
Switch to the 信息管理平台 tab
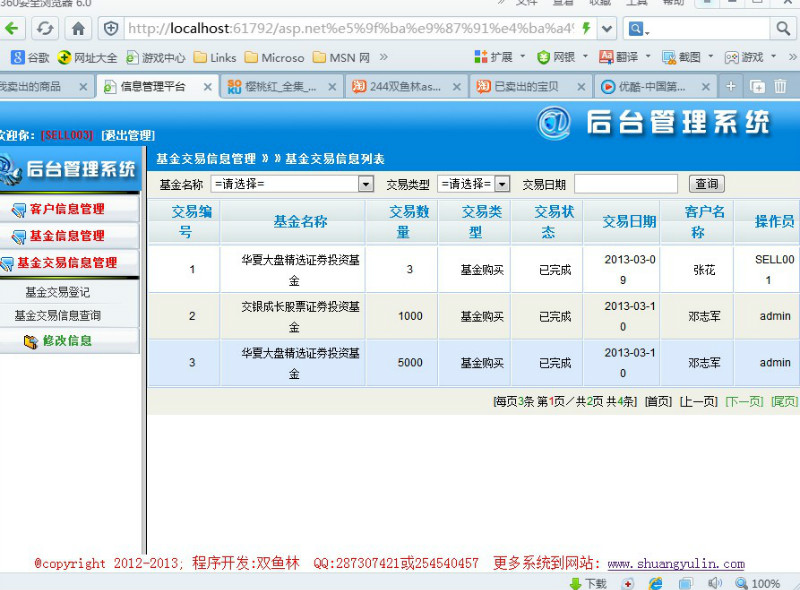click(x=152, y=87)
